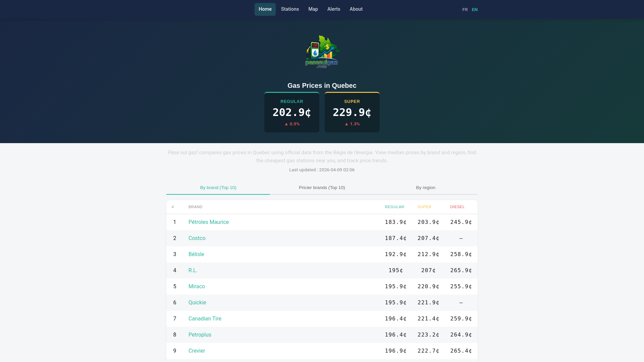Switch language to EN

475,10
